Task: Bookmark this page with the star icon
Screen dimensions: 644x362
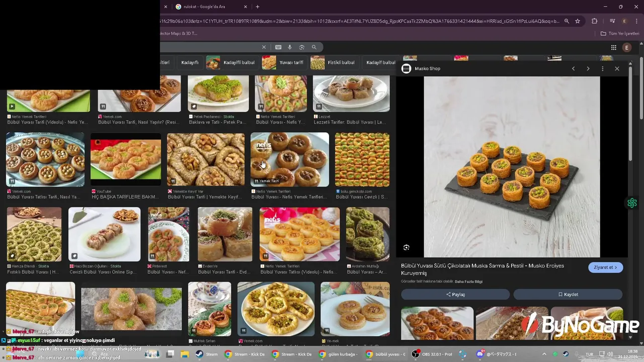Action: (x=578, y=21)
